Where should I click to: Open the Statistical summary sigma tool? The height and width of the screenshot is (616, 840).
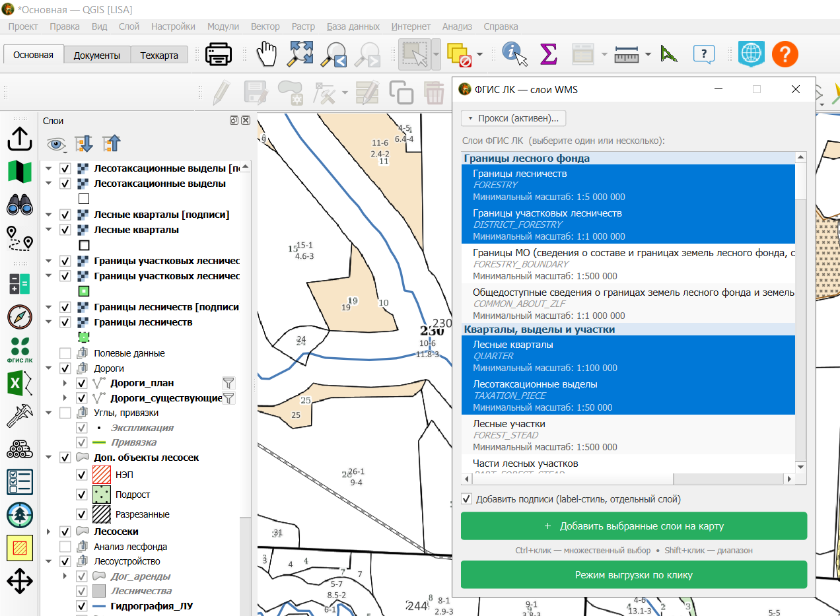[x=548, y=54]
